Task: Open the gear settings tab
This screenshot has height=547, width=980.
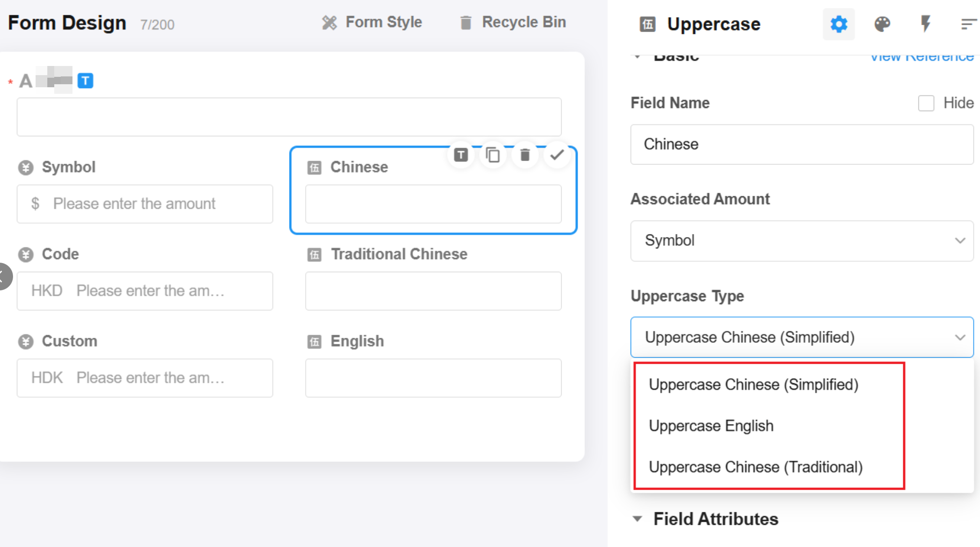Action: pos(839,24)
